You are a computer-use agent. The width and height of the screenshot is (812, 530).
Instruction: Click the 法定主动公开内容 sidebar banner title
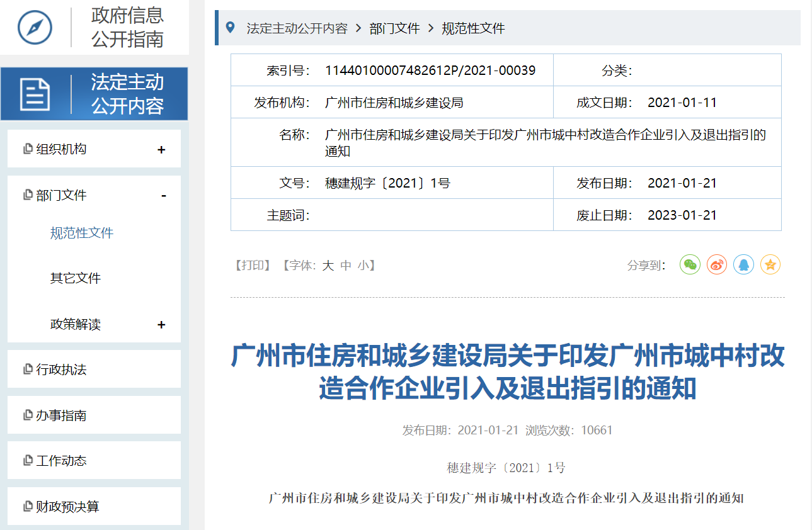tap(128, 94)
